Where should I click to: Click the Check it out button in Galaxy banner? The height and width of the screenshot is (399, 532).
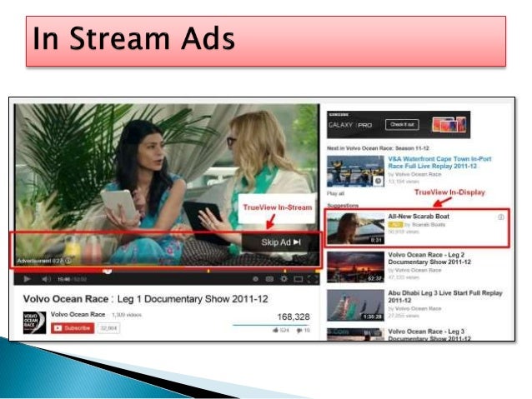(x=402, y=125)
